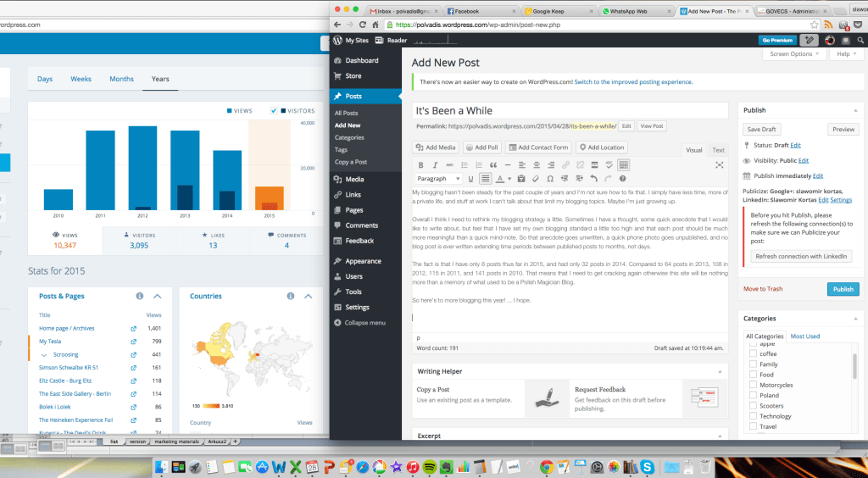Switch to Most Used categories tab
This screenshot has height=478, width=868.
pyautogui.click(x=805, y=336)
